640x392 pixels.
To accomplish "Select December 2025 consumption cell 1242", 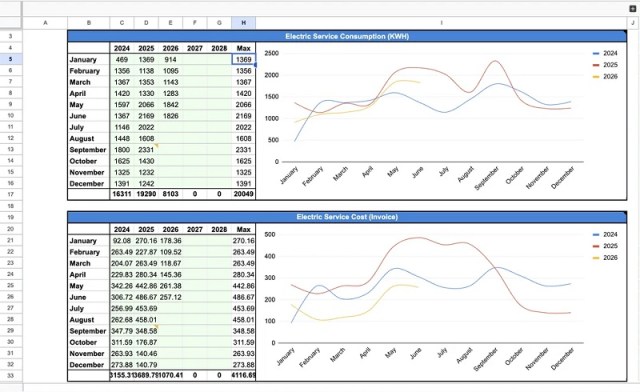I will (x=146, y=184).
